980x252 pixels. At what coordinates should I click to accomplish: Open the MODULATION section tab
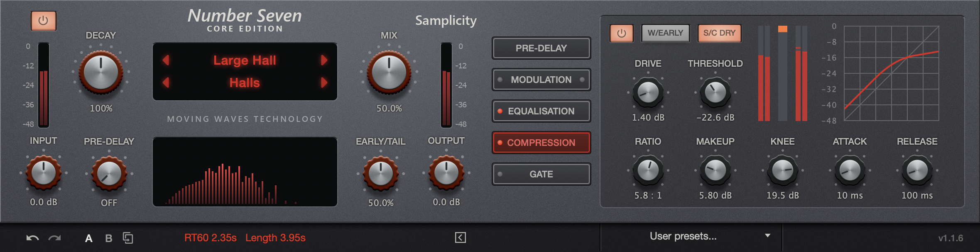tap(541, 80)
